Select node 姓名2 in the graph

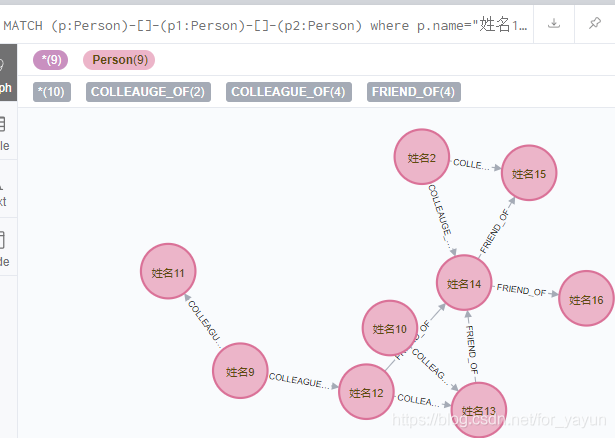coord(422,157)
